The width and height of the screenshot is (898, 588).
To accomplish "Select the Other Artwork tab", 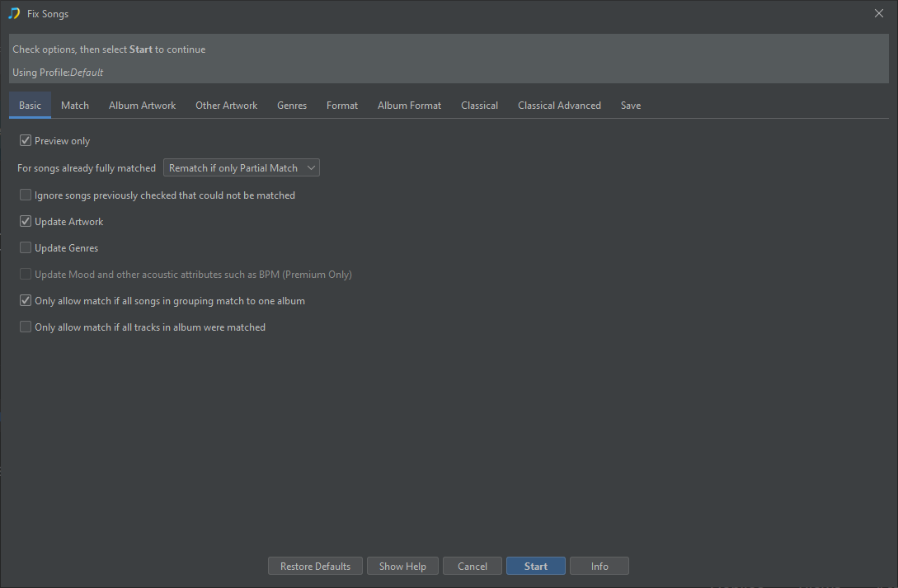I will [x=226, y=106].
